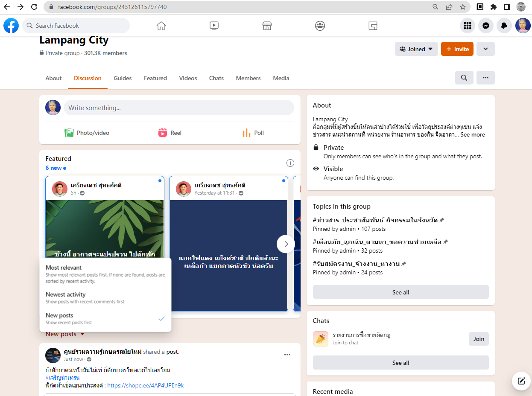Click the Write something post field

coord(178,108)
